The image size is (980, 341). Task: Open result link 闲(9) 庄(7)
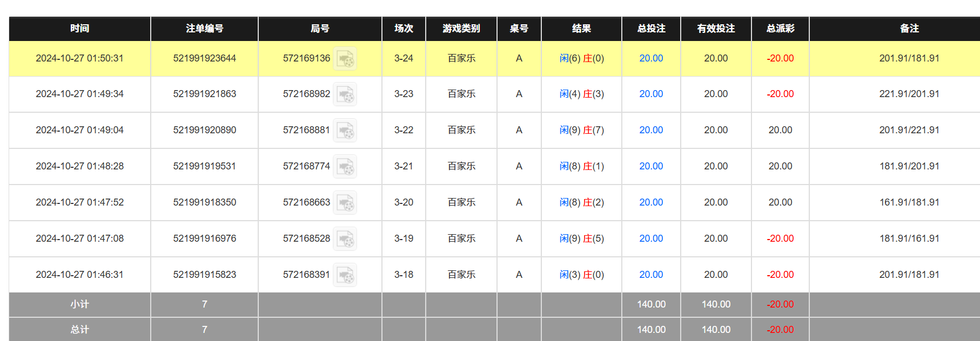[x=581, y=130]
